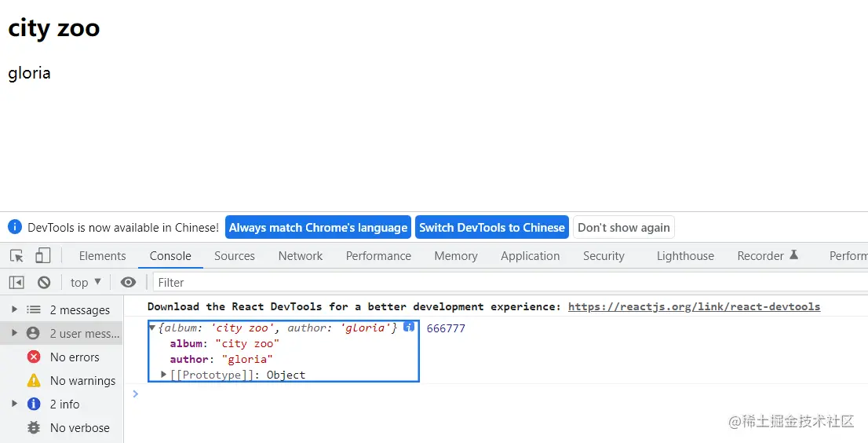Expand the 2 messages group

(x=14, y=309)
